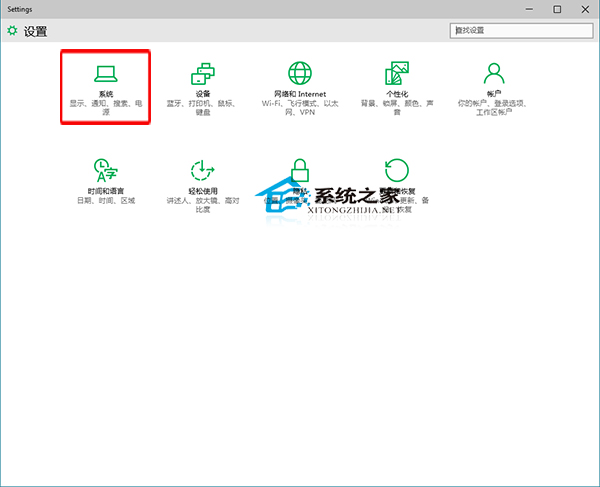The width and height of the screenshot is (600, 487).
Task: Click the 网络和 Internet globe icon
Action: 299,73
